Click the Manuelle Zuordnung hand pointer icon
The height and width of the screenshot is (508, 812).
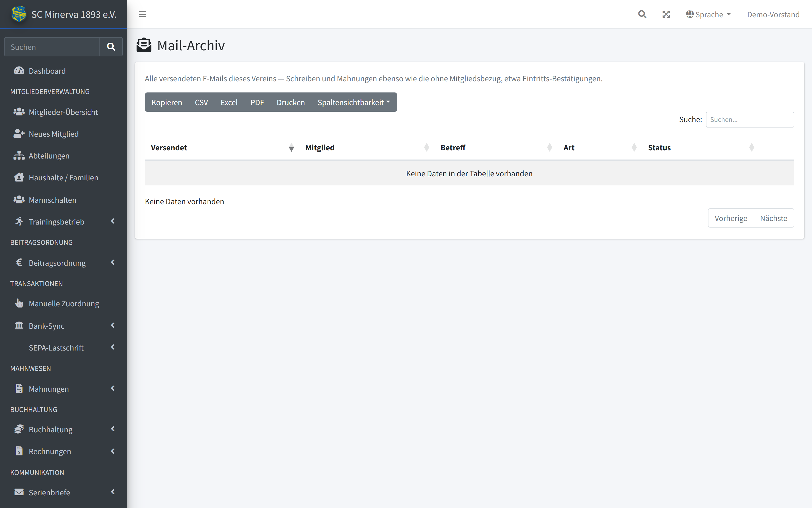pos(19,303)
